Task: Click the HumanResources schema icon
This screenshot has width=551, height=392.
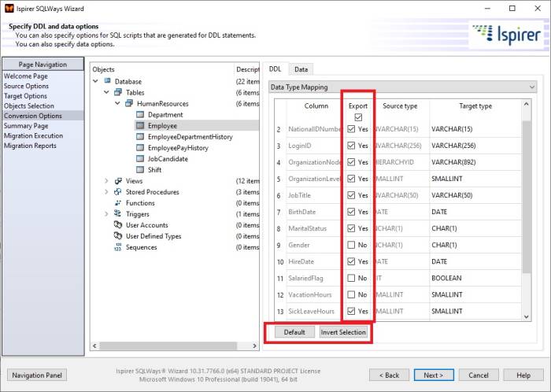Action: point(129,103)
